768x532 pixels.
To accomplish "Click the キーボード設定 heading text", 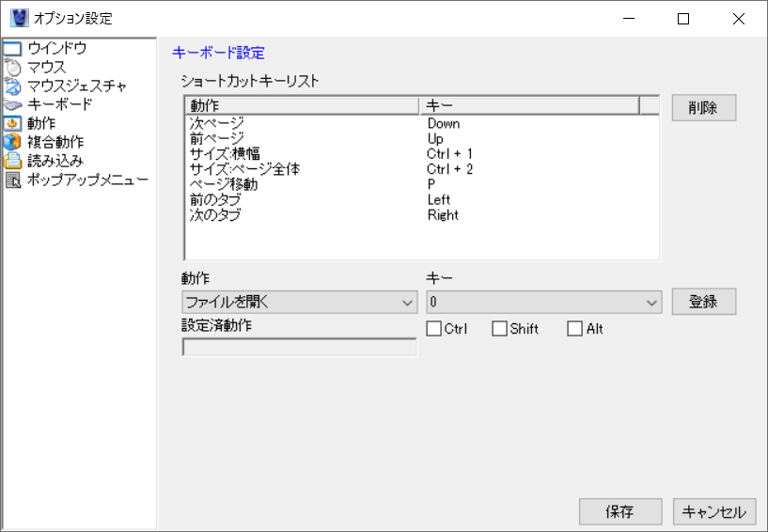I will click(x=218, y=53).
